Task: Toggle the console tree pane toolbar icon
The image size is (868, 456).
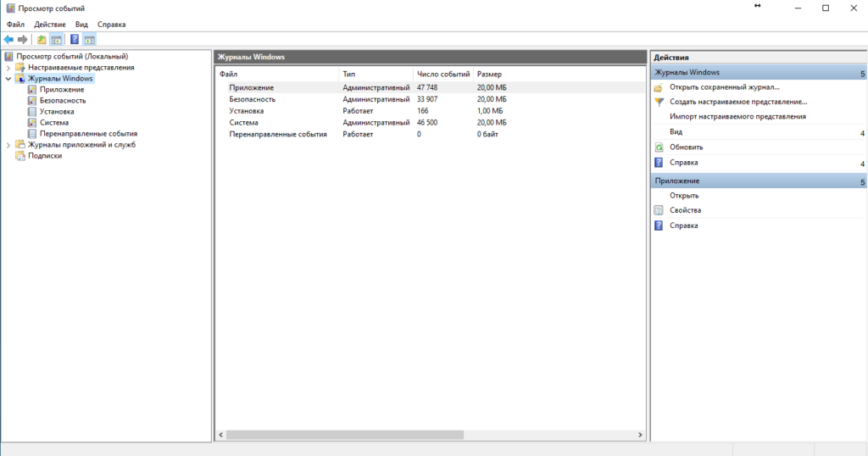Action: (x=56, y=39)
